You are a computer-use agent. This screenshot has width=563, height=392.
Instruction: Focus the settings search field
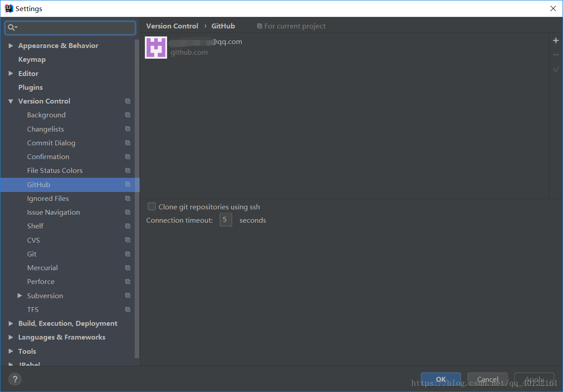click(x=70, y=28)
